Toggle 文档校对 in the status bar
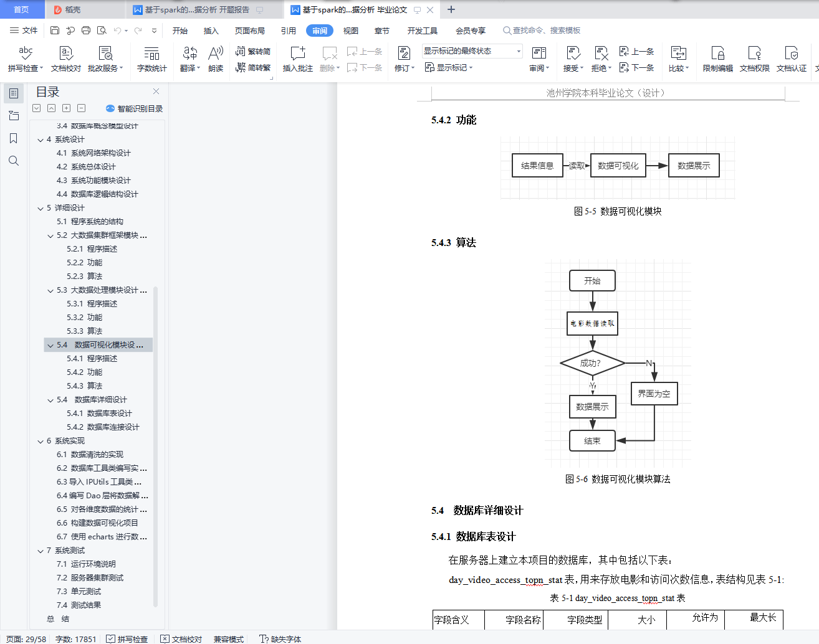 point(181,639)
